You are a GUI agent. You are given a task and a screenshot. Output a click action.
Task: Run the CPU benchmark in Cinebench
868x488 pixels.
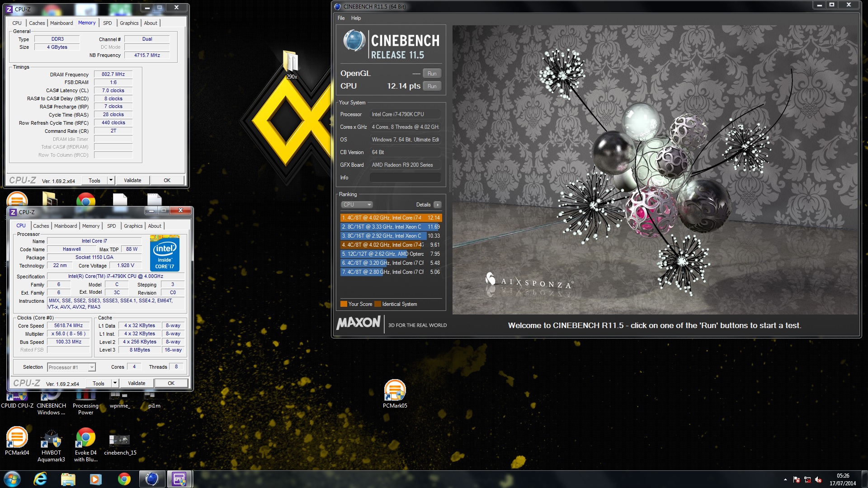[432, 86]
